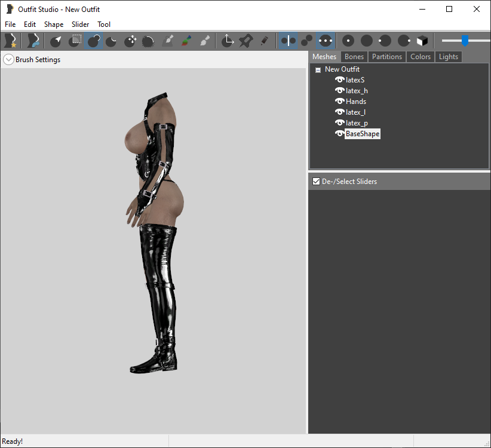This screenshot has width=491, height=448.
Task: Switch to back view plain sphere icon
Action: pos(367,41)
